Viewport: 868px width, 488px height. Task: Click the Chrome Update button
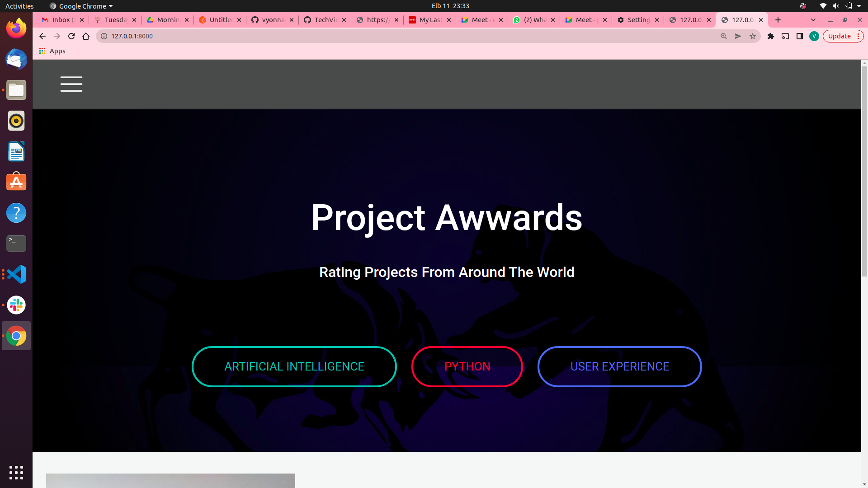coord(843,36)
